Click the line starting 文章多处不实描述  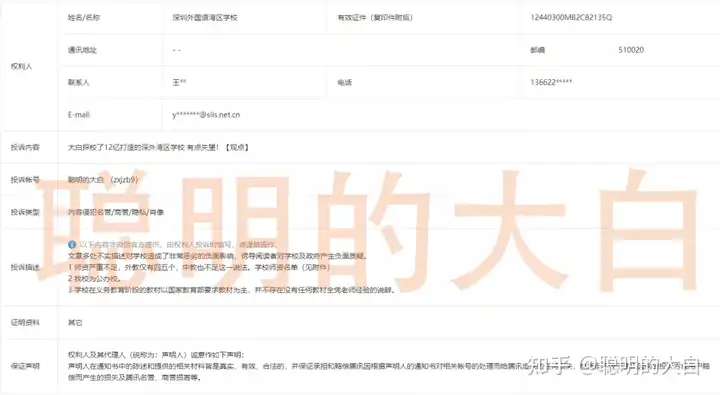pyautogui.click(x=218, y=256)
